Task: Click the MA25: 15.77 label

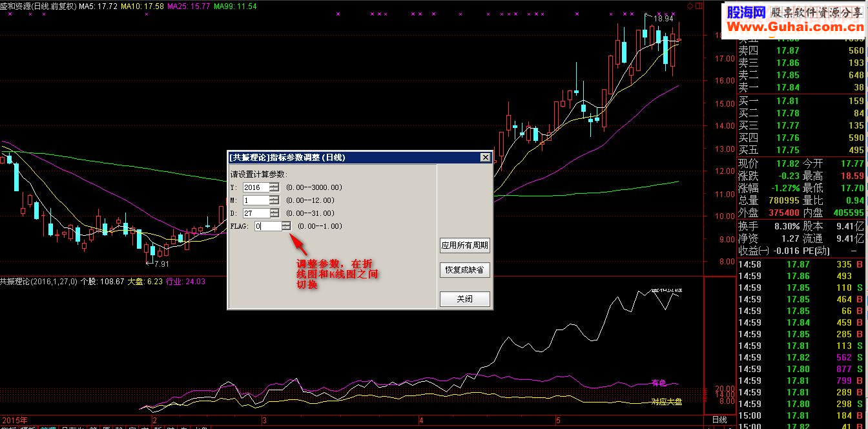Action: click(x=189, y=6)
